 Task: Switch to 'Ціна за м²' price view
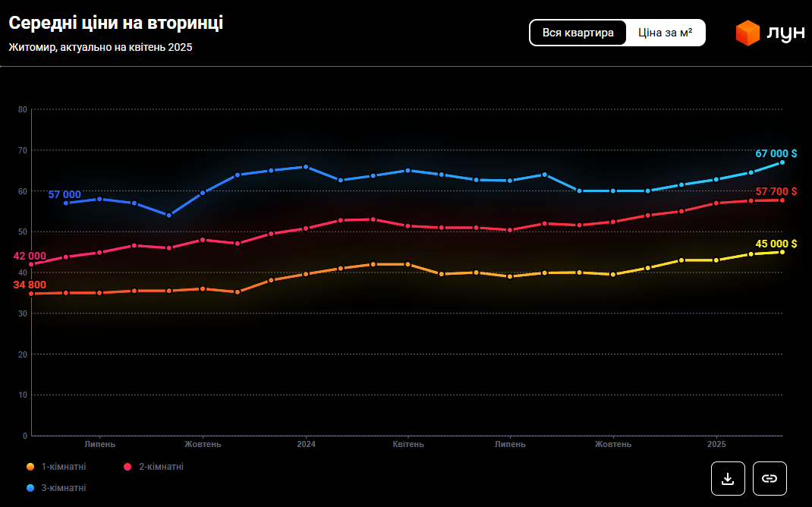665,33
